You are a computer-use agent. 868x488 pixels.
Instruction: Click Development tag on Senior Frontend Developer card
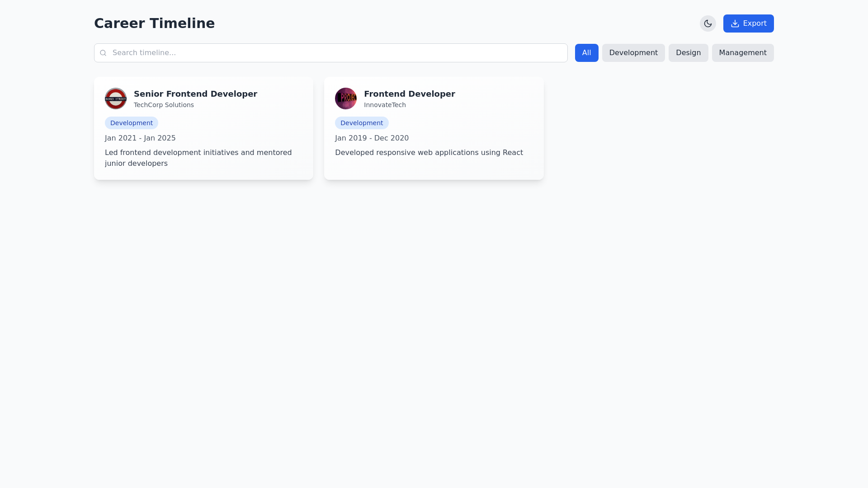coord(132,123)
